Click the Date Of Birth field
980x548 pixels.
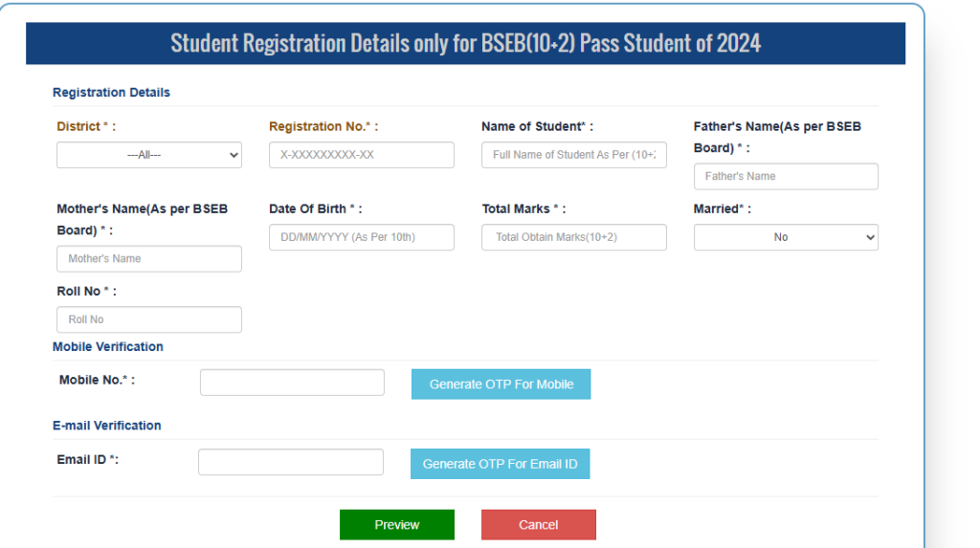361,237
